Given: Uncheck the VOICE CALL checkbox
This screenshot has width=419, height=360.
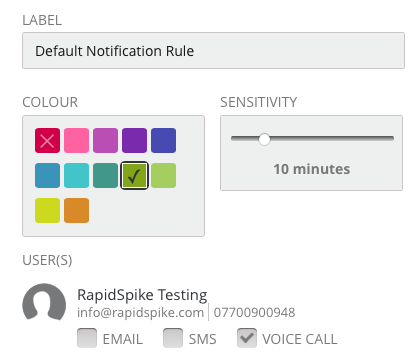Looking at the screenshot, I should click(x=247, y=338).
